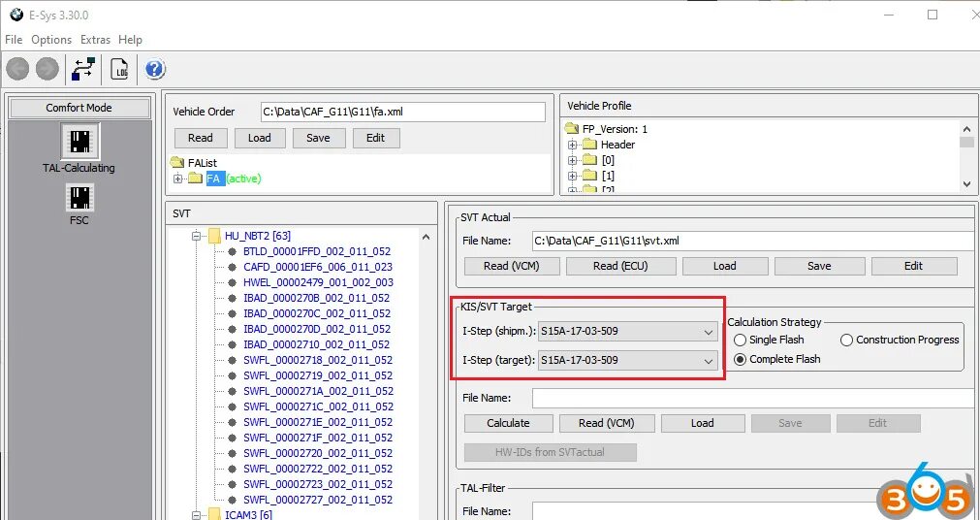Select SWFL_0000271A_002_011_052 tree entry
Screen dimensions: 980x520
(319, 391)
